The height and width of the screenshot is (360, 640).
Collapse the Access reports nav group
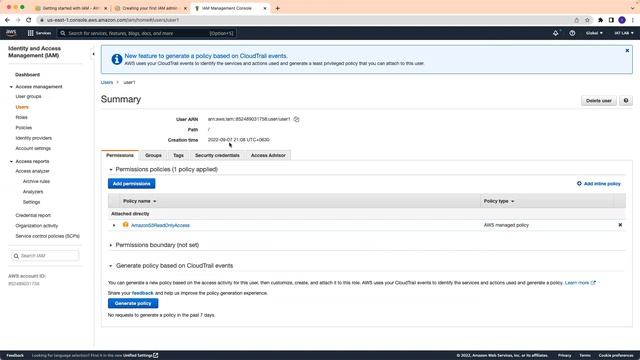11,162
